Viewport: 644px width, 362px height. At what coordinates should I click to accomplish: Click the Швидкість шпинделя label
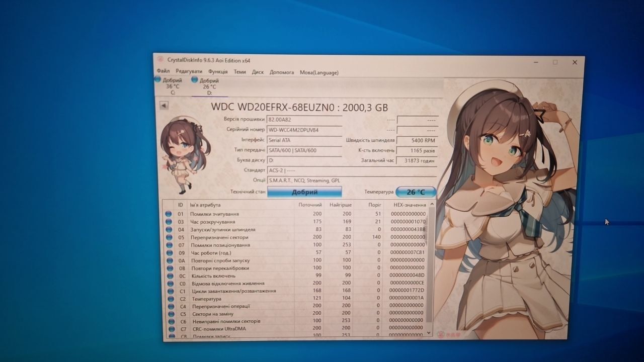click(370, 140)
